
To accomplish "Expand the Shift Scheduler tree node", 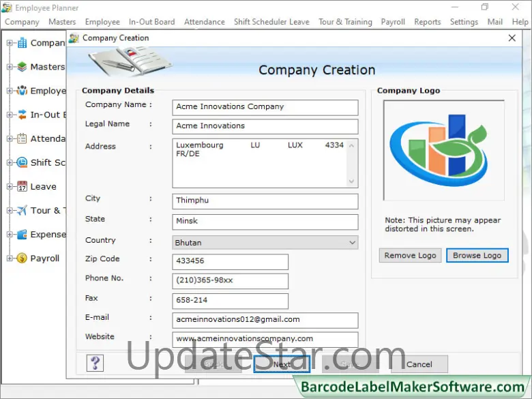I will click(x=10, y=162).
